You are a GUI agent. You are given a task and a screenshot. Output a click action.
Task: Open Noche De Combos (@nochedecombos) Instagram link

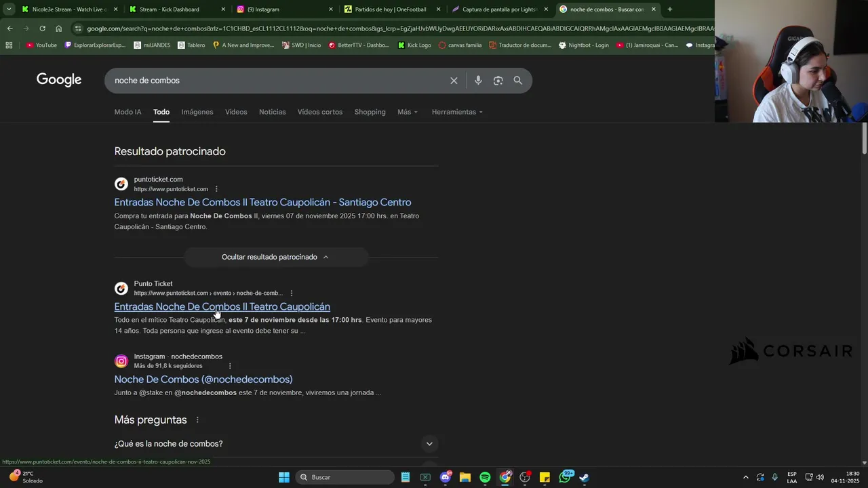coord(203,380)
